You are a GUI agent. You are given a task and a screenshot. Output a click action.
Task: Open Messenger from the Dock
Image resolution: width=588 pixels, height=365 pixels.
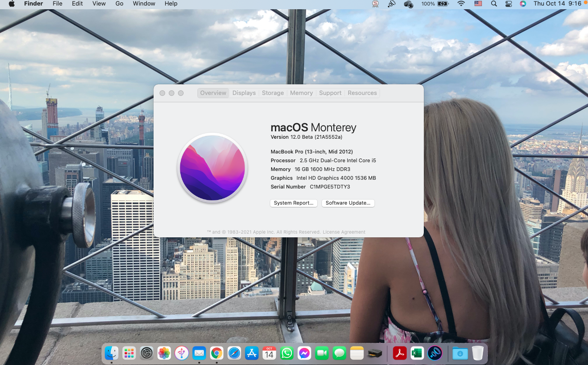tap(304, 353)
